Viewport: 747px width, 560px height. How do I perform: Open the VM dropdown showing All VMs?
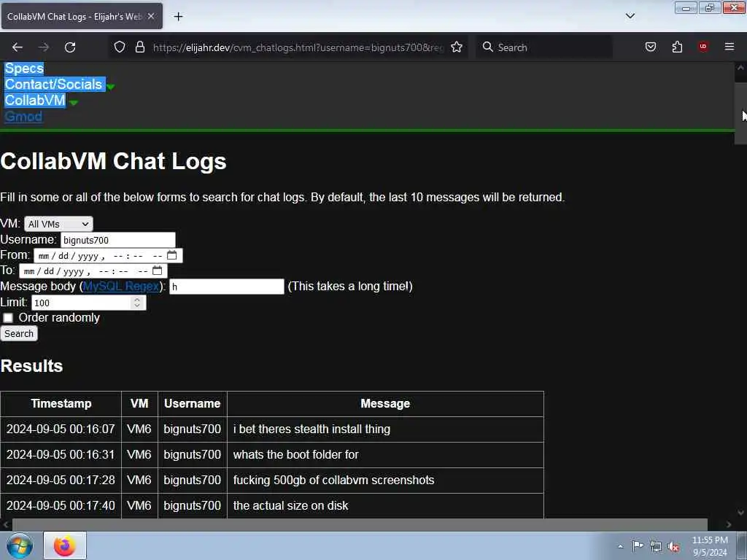(58, 224)
